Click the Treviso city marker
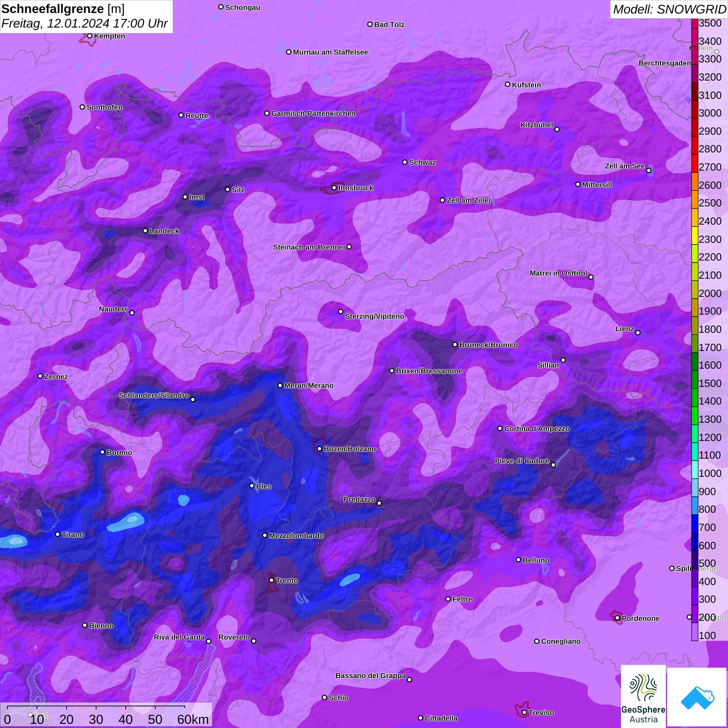 click(x=524, y=712)
